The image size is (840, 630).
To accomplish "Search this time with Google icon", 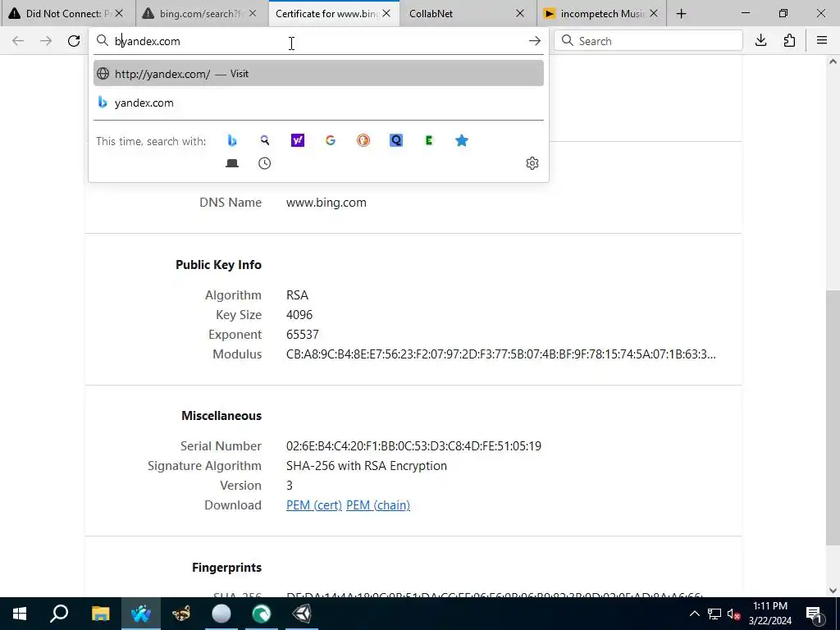I will coord(331,140).
